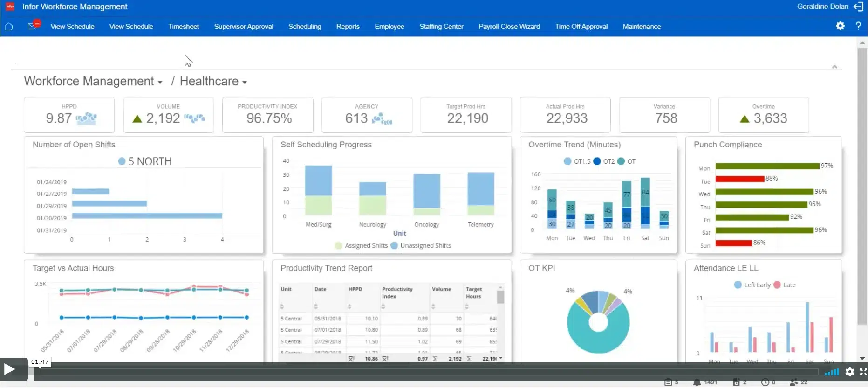Click the help question mark icon
The width and height of the screenshot is (868, 389).
point(858,26)
